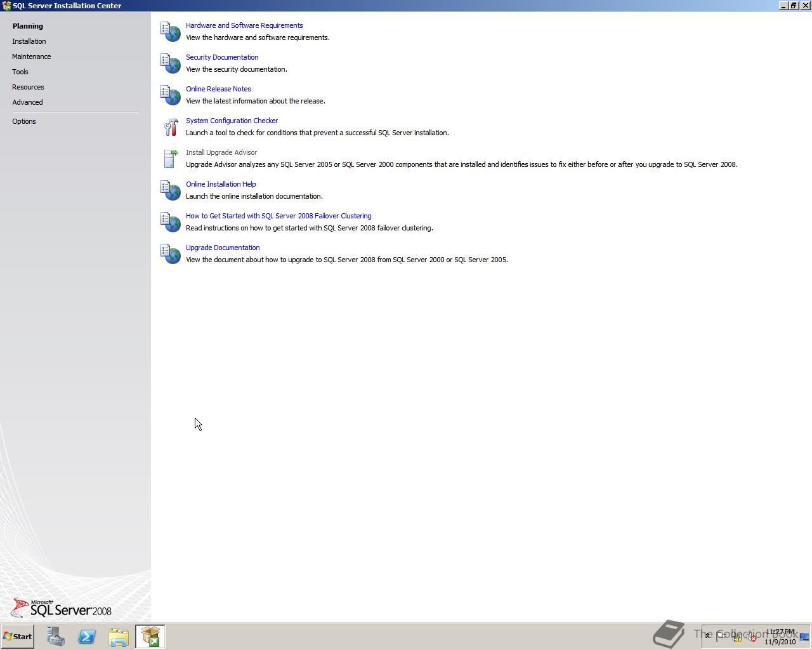812x650 pixels.
Task: Click the SQL Server Installation Center title icon
Action: pyautogui.click(x=6, y=6)
